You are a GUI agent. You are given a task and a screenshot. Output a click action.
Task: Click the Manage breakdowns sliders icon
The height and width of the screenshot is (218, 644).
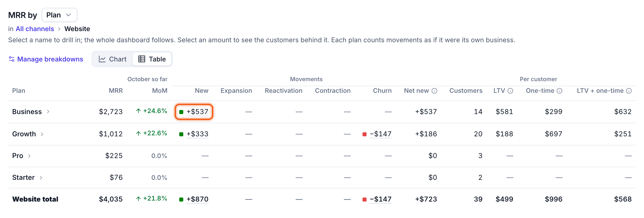coord(12,59)
